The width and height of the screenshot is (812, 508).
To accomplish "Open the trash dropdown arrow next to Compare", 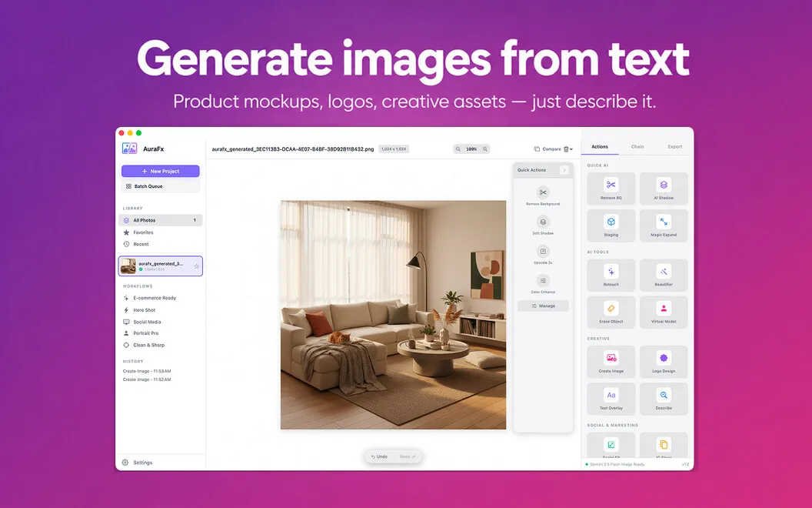I will pos(571,149).
